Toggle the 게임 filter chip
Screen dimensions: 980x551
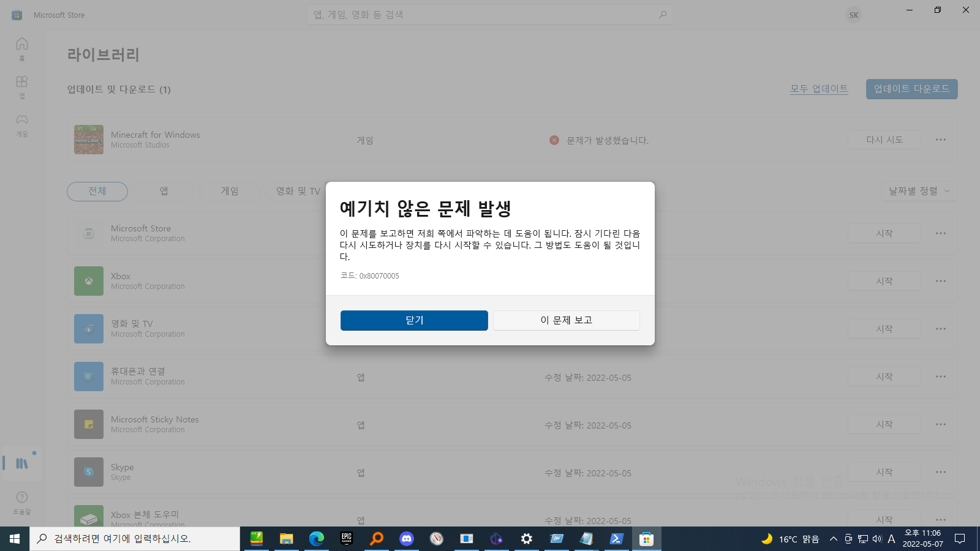[230, 191]
